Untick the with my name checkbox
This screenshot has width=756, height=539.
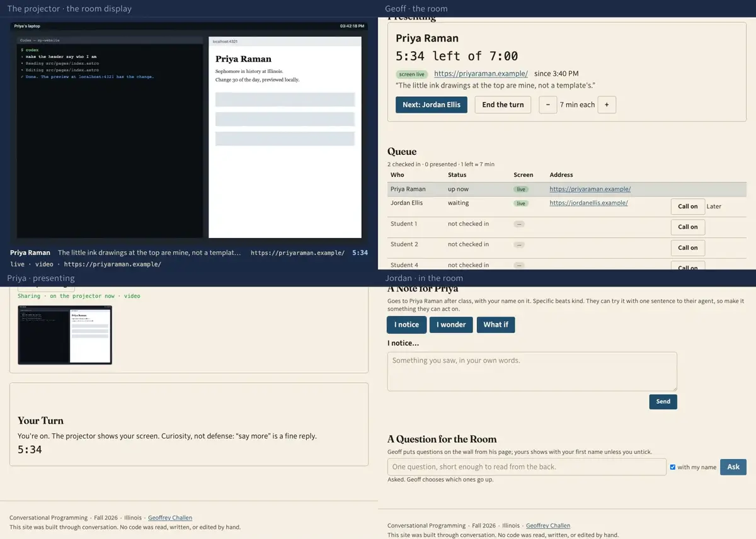click(x=673, y=467)
